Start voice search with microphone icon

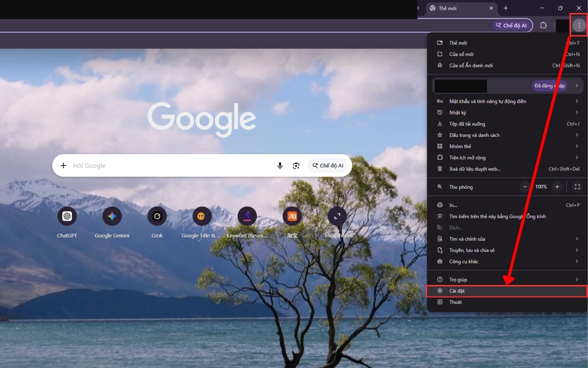coord(280,166)
